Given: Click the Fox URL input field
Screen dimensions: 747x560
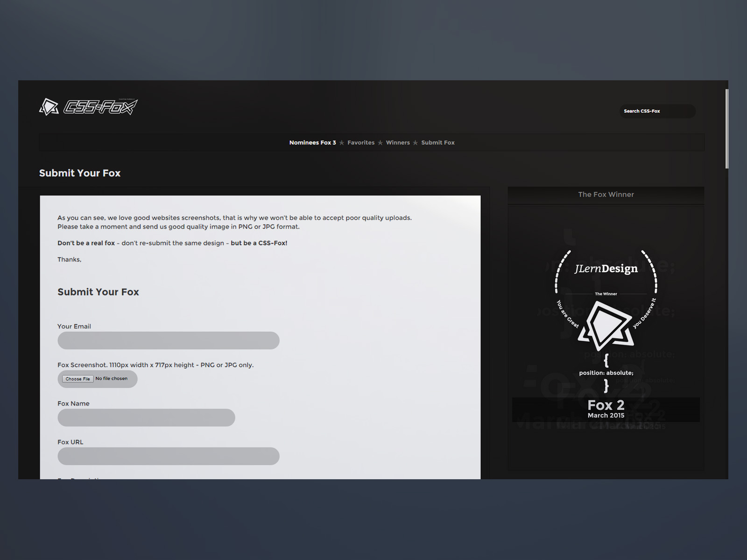Looking at the screenshot, I should [169, 456].
